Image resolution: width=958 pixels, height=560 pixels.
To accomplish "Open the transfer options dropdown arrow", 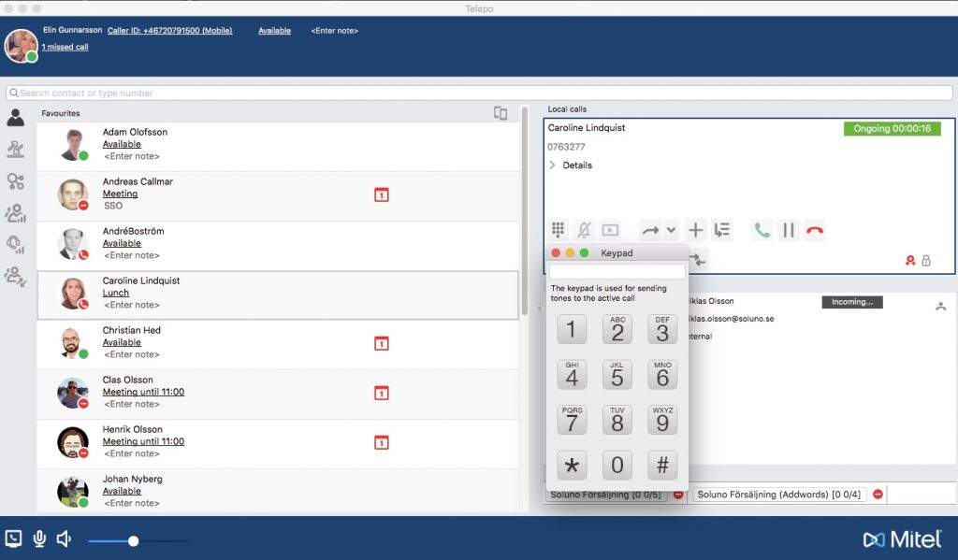I will point(671,230).
